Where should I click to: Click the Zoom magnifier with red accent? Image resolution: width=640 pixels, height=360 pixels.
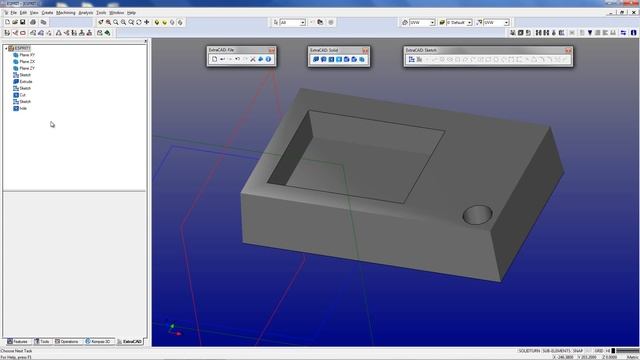tap(108, 22)
